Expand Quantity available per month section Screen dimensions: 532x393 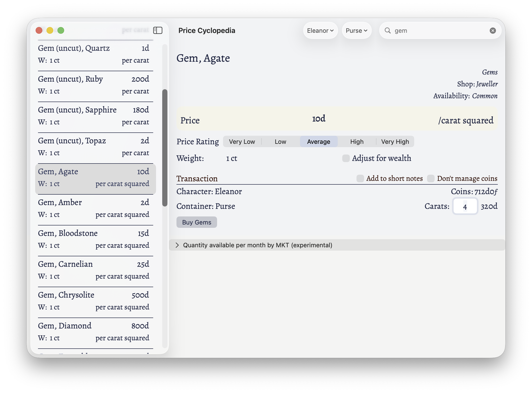point(177,245)
